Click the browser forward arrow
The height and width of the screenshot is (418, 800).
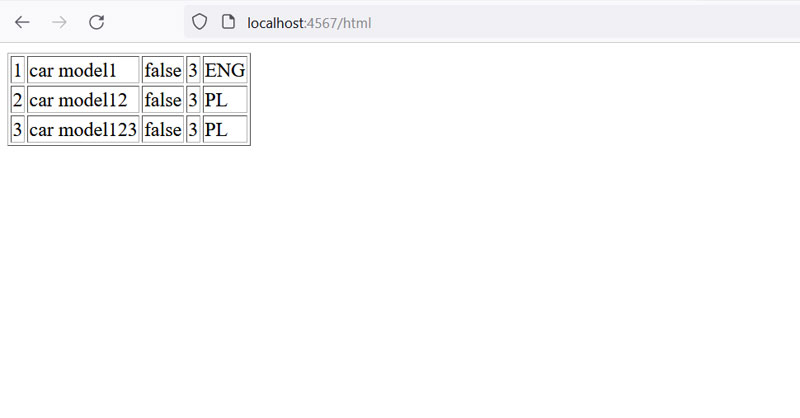(x=59, y=22)
